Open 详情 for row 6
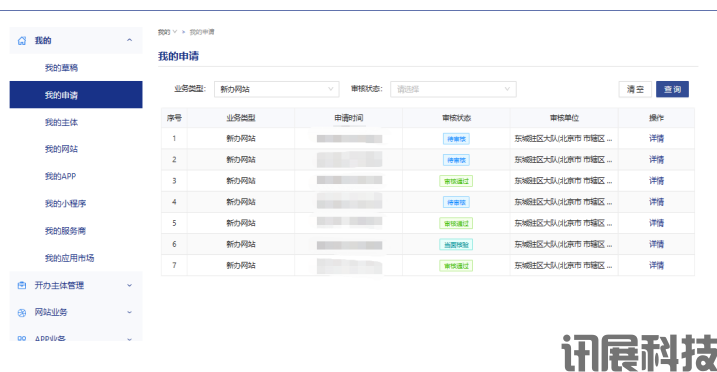 [x=656, y=244]
